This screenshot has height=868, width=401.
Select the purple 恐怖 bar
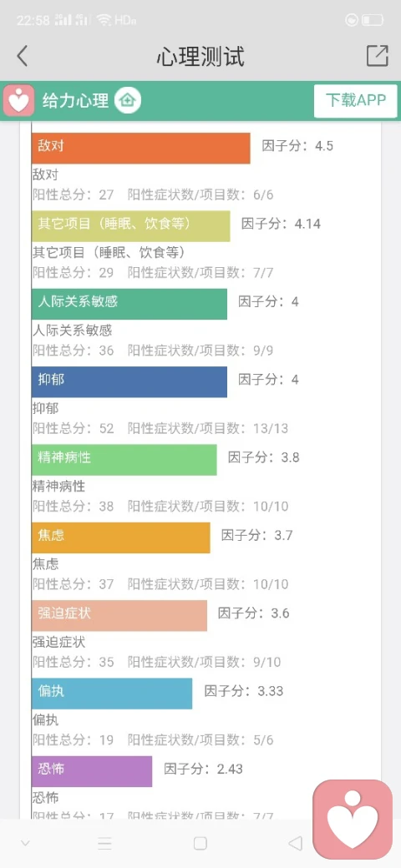[x=92, y=771]
